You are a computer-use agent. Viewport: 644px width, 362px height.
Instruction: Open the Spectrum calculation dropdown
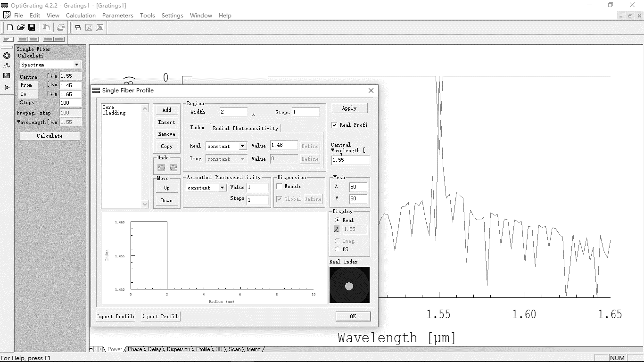tap(76, 65)
